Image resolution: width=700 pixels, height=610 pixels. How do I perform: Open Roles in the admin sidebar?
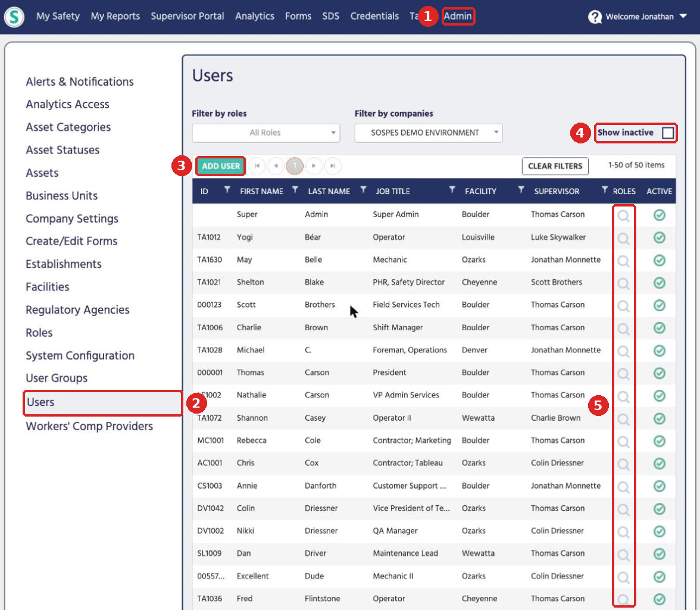point(39,333)
